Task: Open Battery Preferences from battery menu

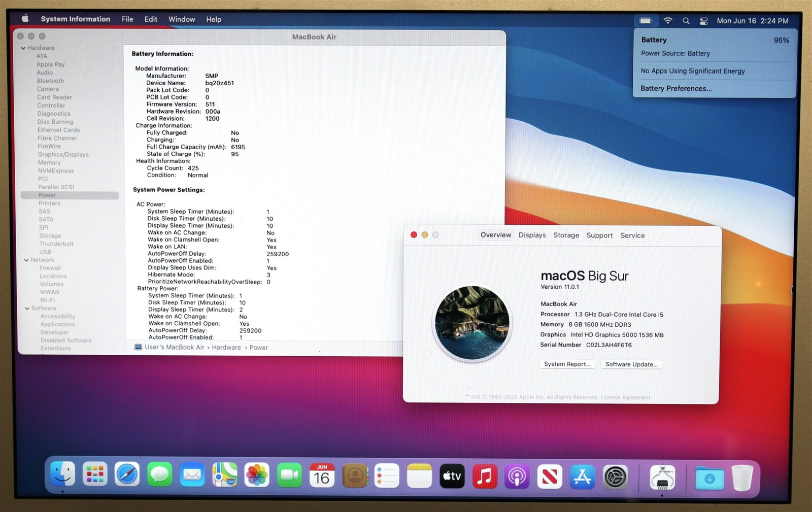Action: (x=676, y=88)
